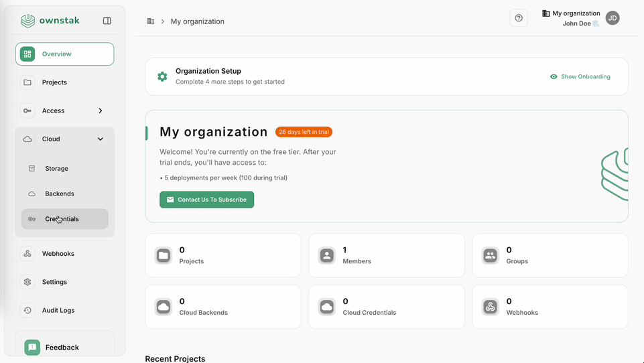Open Backends under Cloud

(59, 194)
